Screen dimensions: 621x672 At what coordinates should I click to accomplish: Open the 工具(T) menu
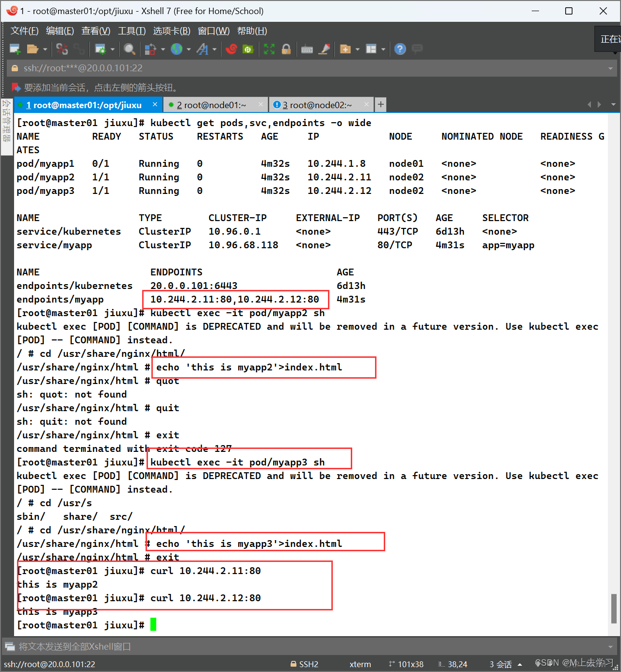[x=132, y=31]
